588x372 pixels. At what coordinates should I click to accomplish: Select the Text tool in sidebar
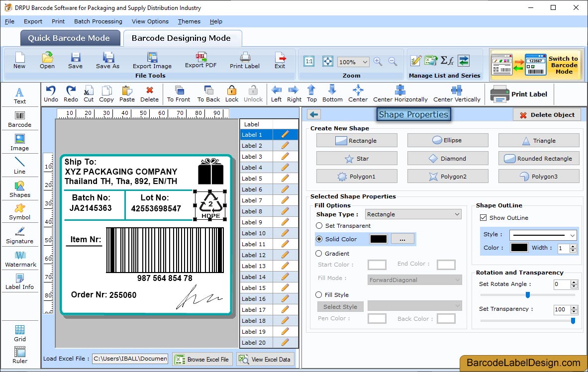pyautogui.click(x=19, y=95)
